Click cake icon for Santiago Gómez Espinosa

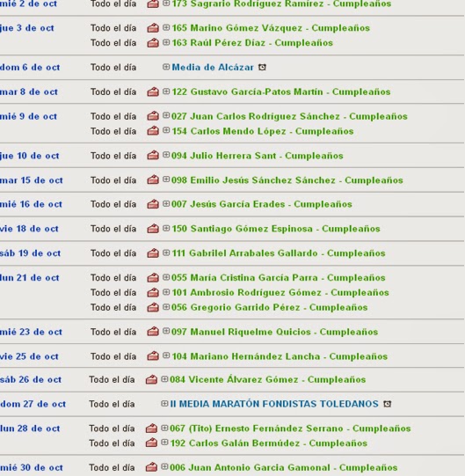(x=153, y=229)
